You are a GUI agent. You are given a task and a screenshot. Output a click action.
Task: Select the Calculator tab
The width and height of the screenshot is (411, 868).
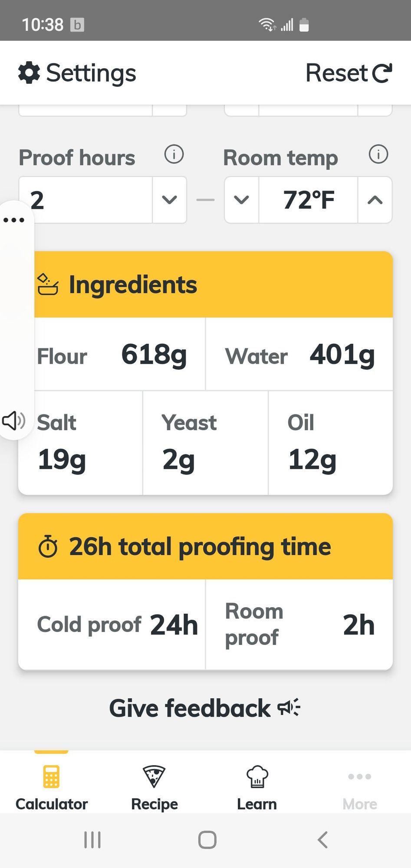52,788
